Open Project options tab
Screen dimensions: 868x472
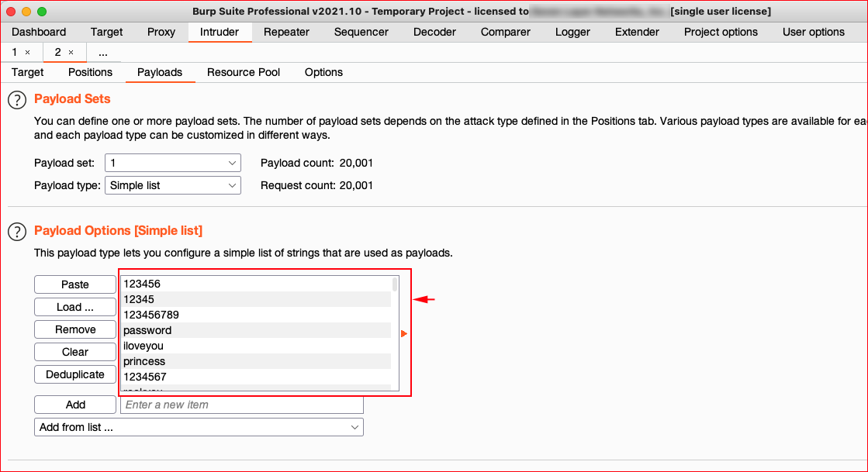pos(721,32)
